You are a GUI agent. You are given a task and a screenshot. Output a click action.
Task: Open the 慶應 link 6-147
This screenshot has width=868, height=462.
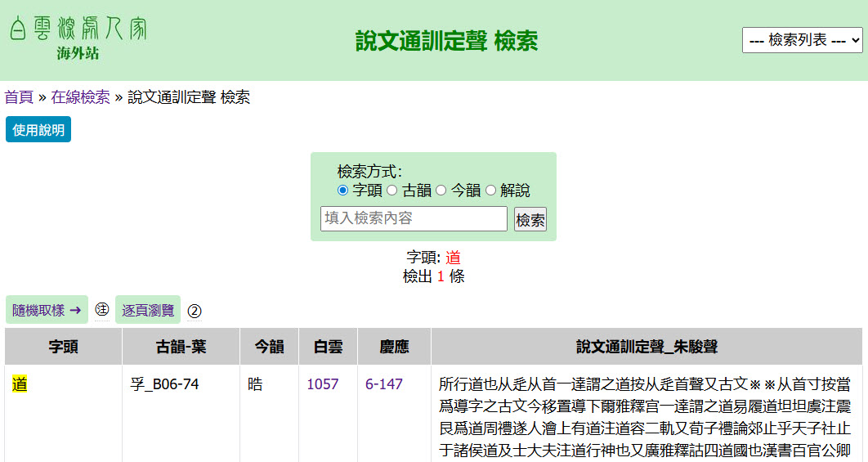[x=384, y=384]
